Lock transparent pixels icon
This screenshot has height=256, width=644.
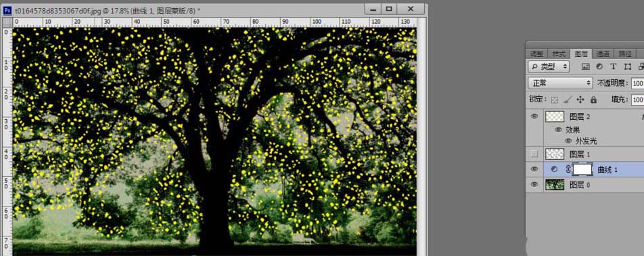pos(555,100)
